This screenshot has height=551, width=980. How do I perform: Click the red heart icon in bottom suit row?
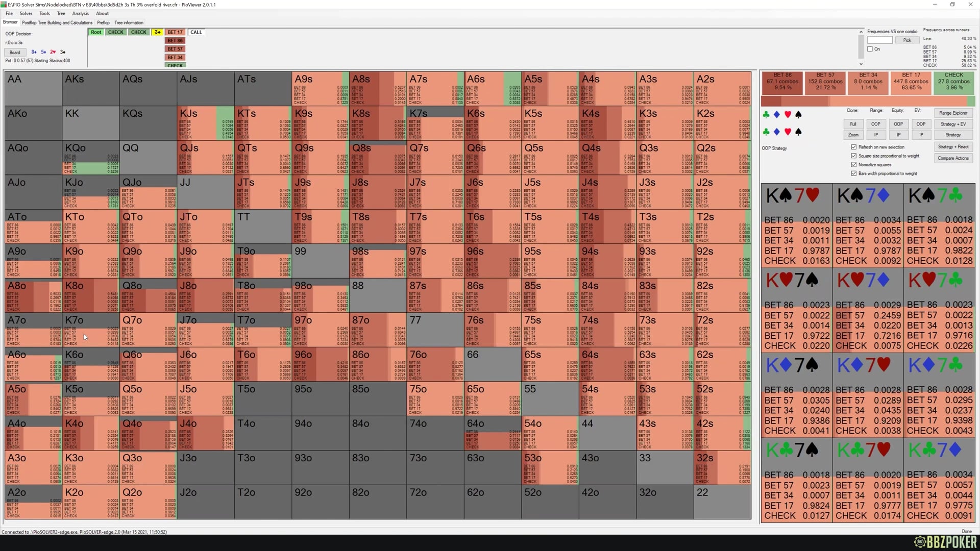pyautogui.click(x=788, y=132)
